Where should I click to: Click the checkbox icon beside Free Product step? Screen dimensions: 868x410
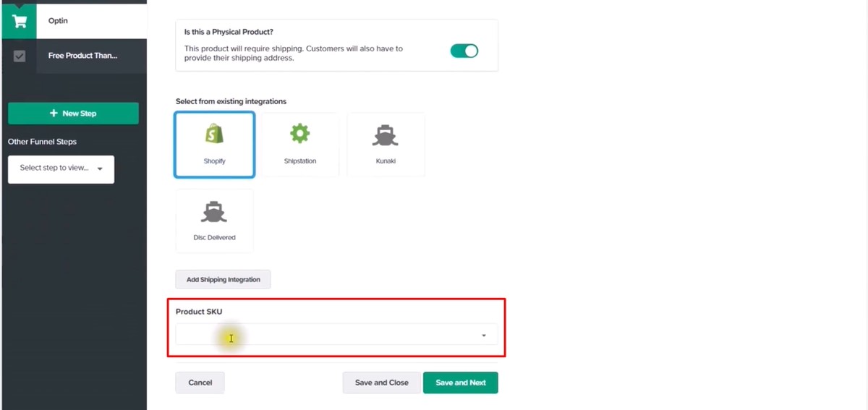[x=20, y=56]
